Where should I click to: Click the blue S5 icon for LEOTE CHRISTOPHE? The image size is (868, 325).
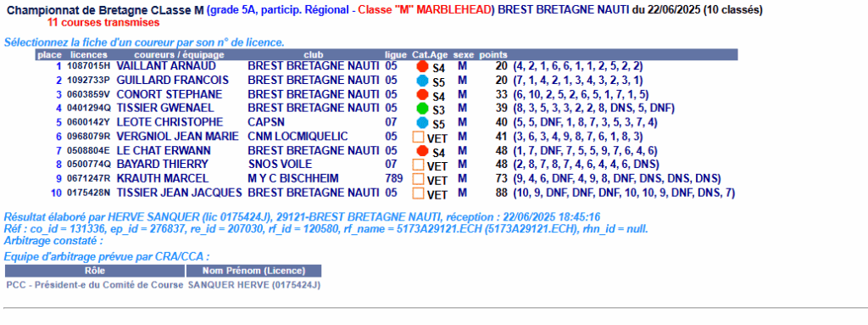click(x=422, y=122)
